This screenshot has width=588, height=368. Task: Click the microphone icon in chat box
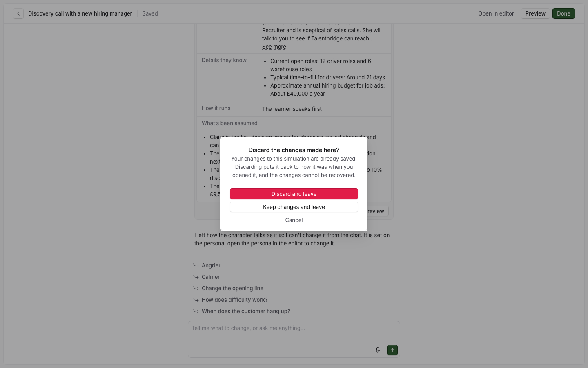pyautogui.click(x=378, y=350)
